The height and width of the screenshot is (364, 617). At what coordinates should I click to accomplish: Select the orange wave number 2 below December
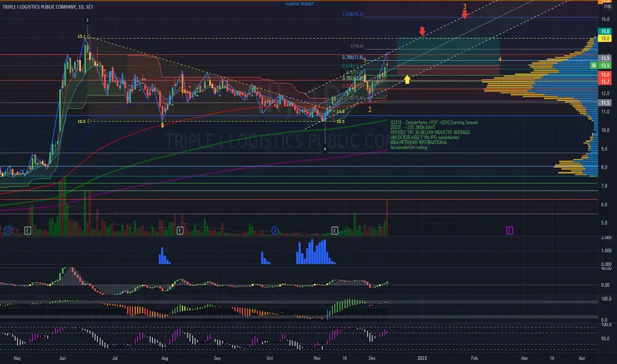coord(369,110)
